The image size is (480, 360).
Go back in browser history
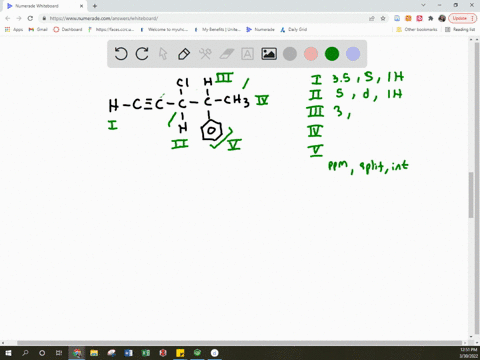8,18
